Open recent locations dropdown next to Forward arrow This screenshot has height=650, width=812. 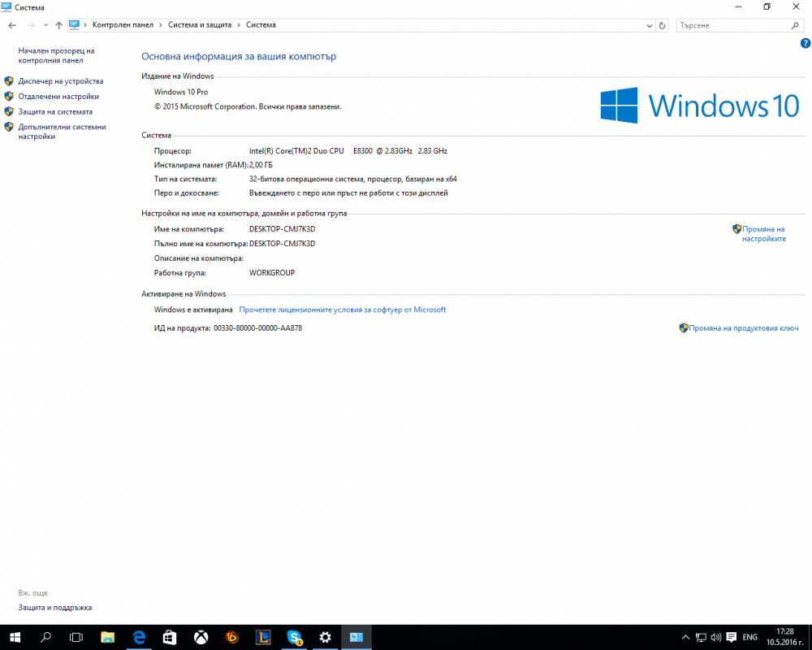[x=45, y=25]
